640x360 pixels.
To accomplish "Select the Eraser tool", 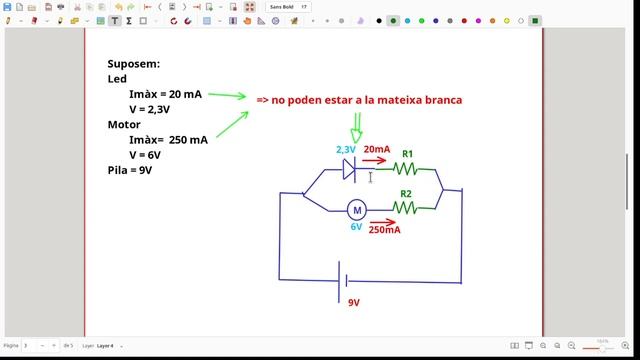I will pyautogui.click(x=34, y=21).
